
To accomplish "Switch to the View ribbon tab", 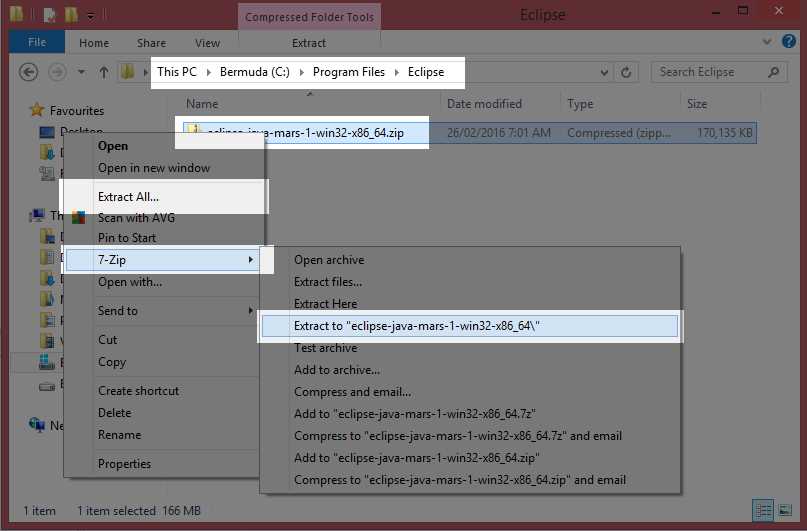I will [207, 43].
